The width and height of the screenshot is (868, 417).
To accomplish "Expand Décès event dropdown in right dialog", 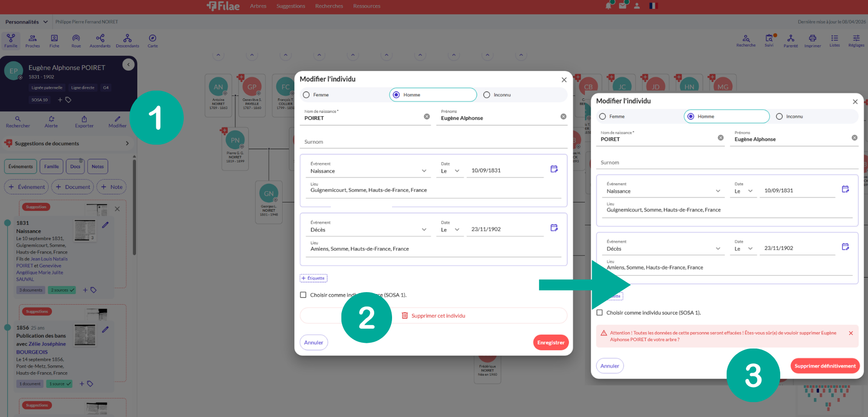I will (x=663, y=249).
